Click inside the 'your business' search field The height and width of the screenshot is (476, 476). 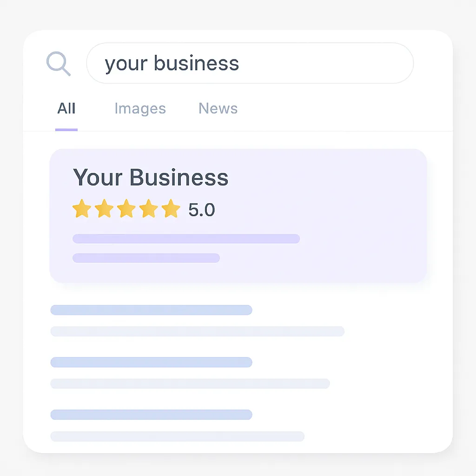tap(250, 63)
